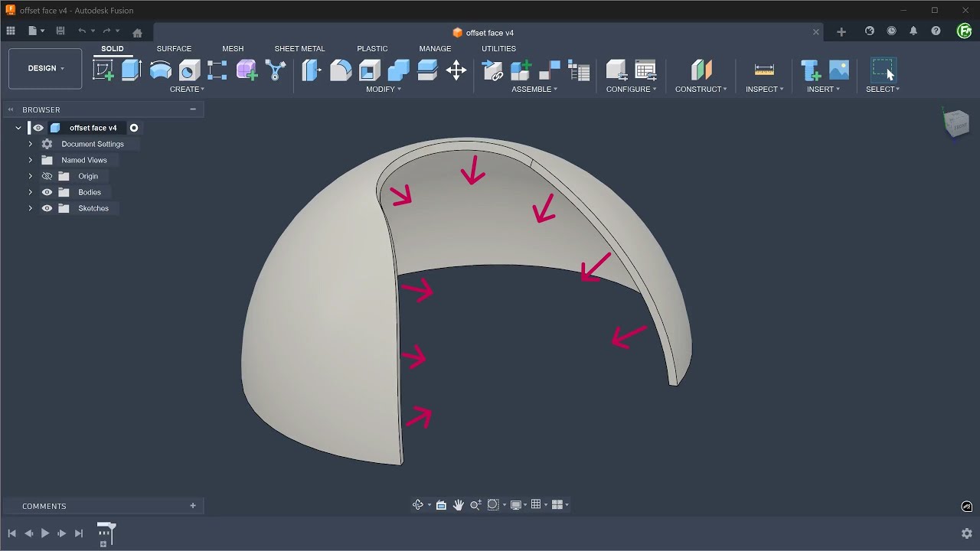
Task: Open the parameters table tool
Action: click(x=645, y=70)
